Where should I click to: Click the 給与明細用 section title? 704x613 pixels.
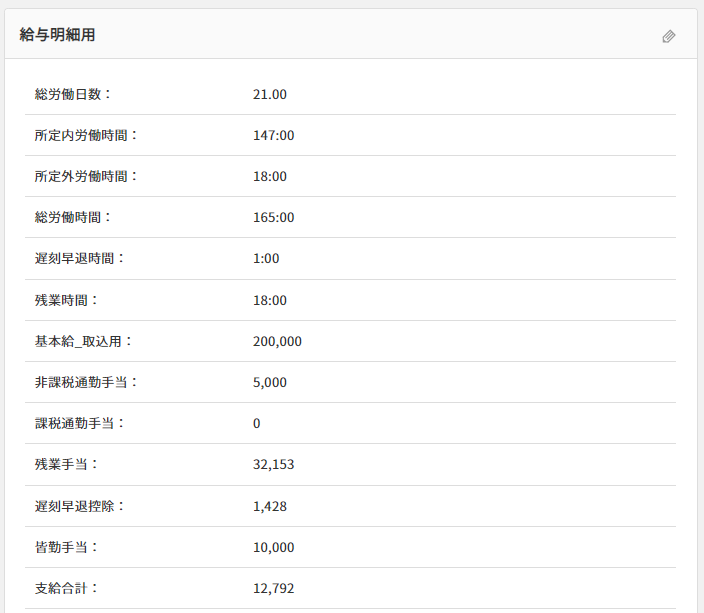pyautogui.click(x=57, y=35)
